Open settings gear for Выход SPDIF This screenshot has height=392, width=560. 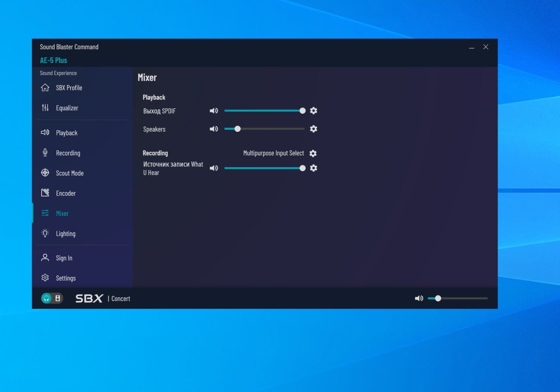[x=314, y=111]
